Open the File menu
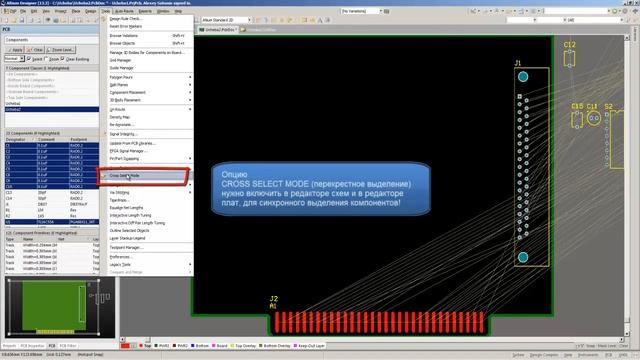Viewport: 640px width, 360px height. coord(23,11)
